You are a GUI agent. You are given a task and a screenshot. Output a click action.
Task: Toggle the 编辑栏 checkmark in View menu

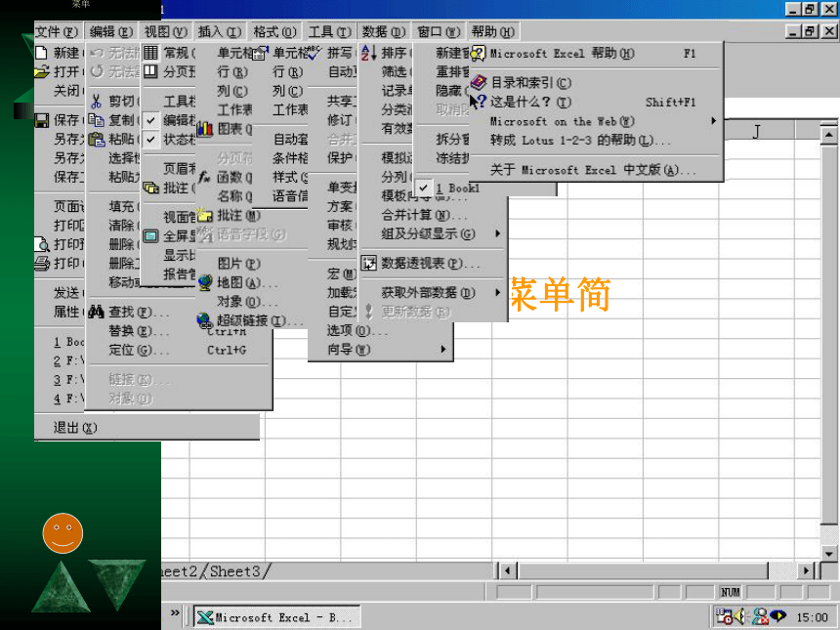(x=151, y=120)
